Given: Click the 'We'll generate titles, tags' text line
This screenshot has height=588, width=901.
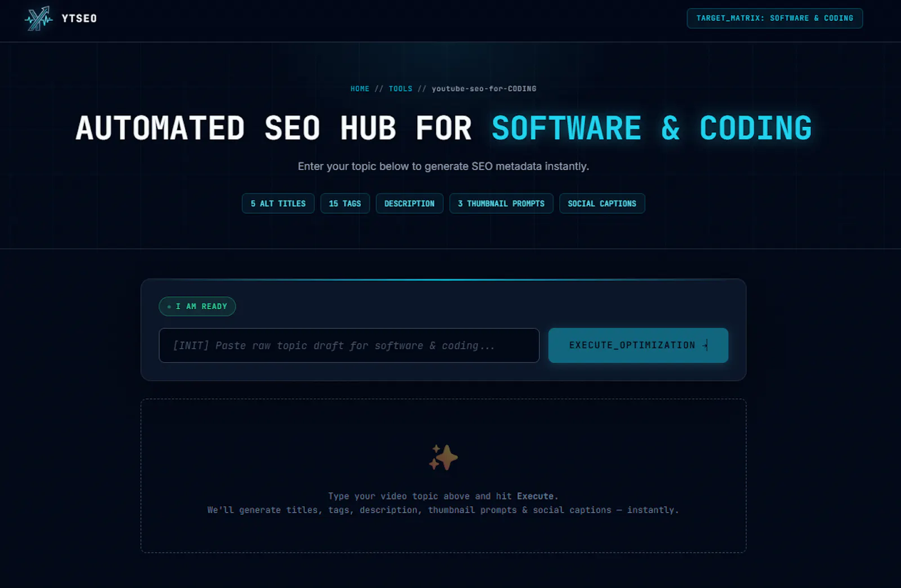Looking at the screenshot, I should (x=443, y=510).
